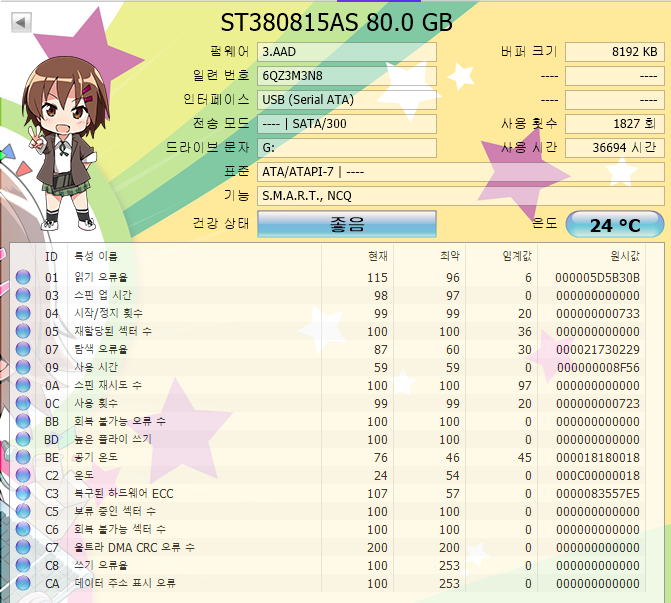Click status orb for row BD 높은 플라이 쓰기

pyautogui.click(x=23, y=439)
